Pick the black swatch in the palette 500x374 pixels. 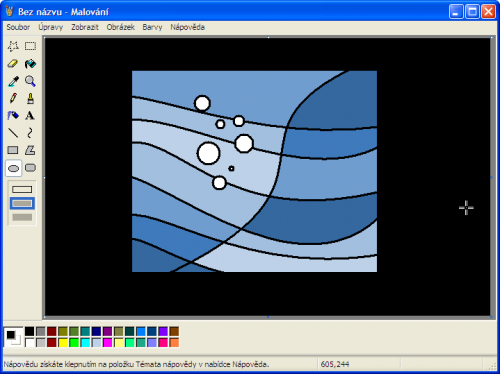30,331
